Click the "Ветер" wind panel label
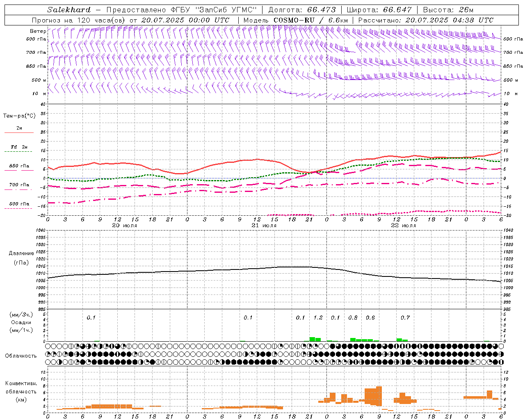This screenshot has width=525, height=420. click(x=38, y=31)
